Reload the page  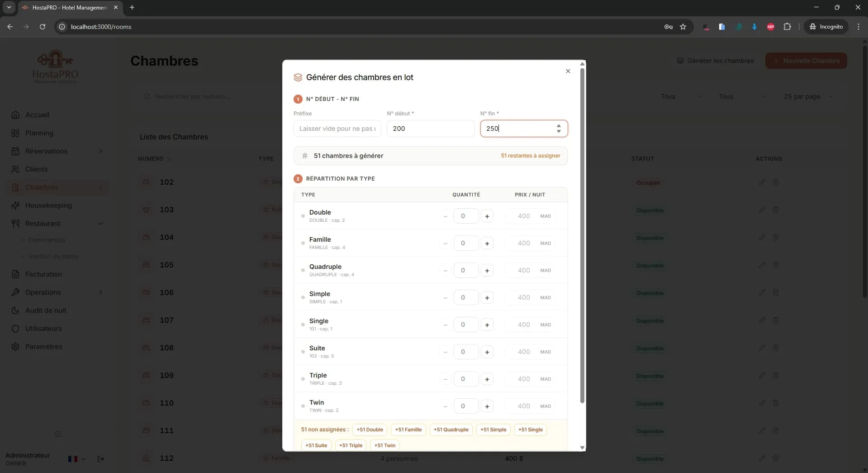click(43, 27)
